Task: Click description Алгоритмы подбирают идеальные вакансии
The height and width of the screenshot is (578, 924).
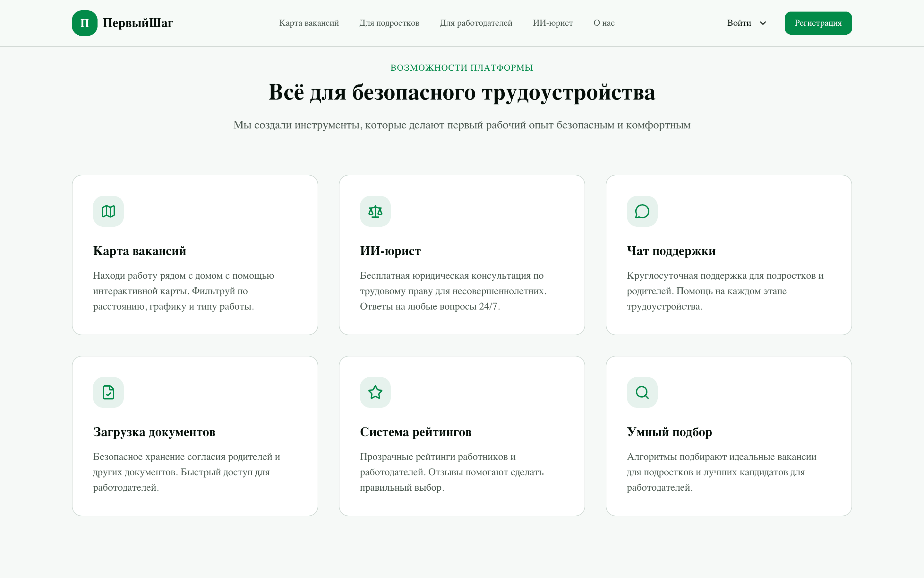Action: pyautogui.click(x=722, y=472)
